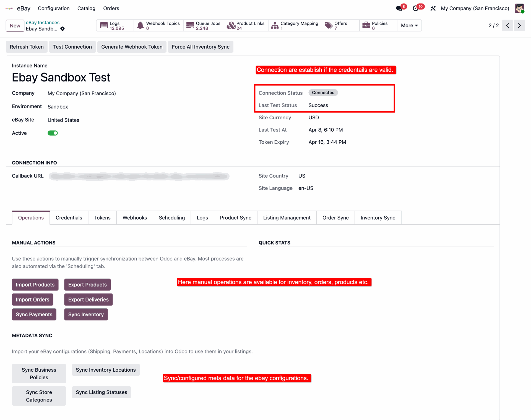Switch to the Listing Management tab
Image resolution: width=531 pixels, height=420 pixels.
pyautogui.click(x=287, y=218)
